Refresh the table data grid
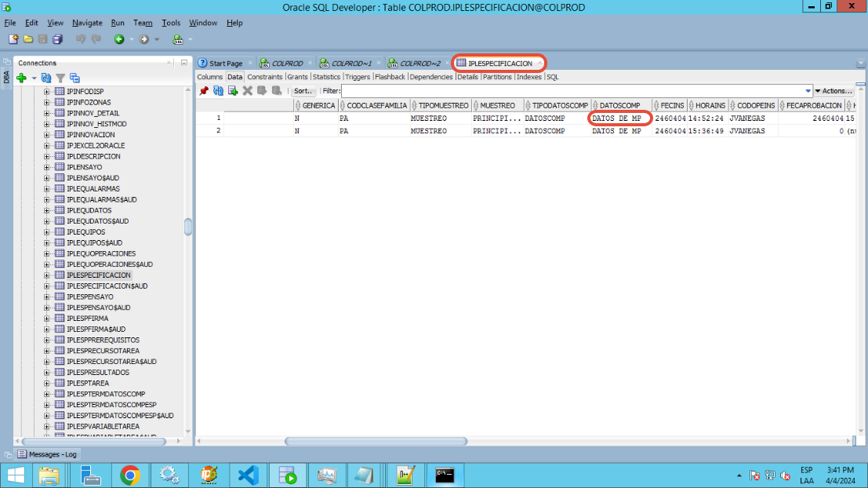Image resolution: width=868 pixels, height=488 pixels. click(x=219, y=91)
